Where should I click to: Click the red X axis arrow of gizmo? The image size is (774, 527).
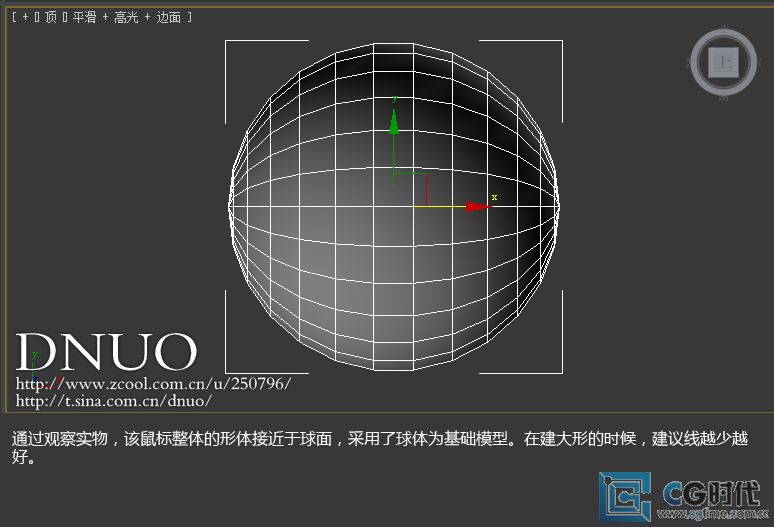(x=478, y=207)
